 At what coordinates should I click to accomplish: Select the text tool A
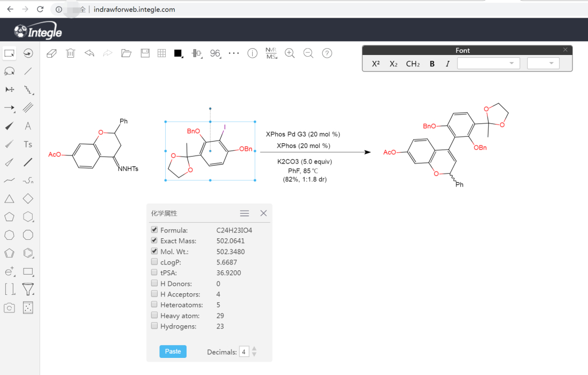28,127
